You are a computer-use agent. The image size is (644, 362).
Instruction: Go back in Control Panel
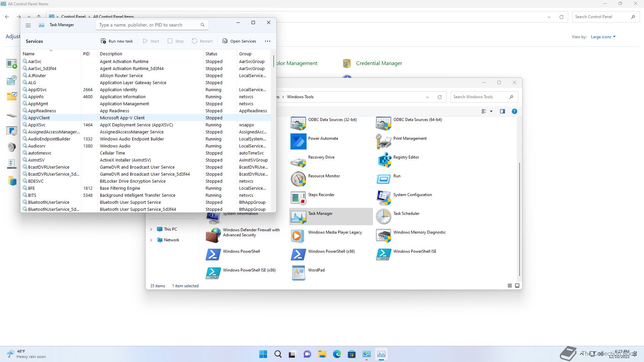(7, 17)
